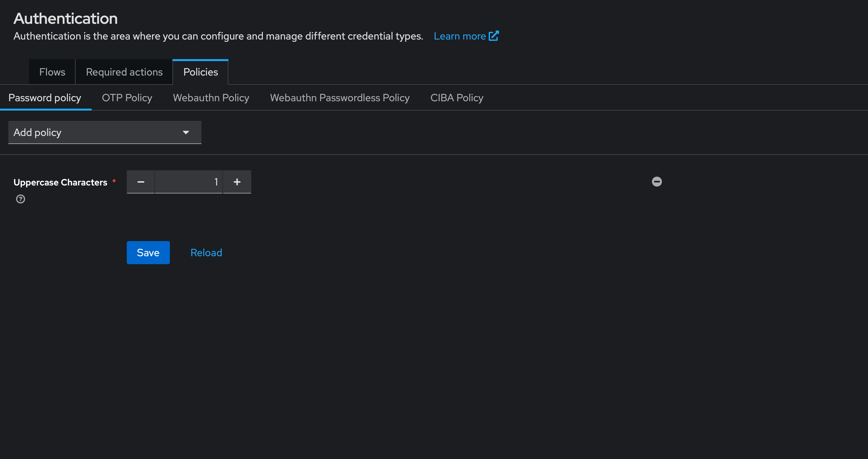Open the Add policy dropdown
The width and height of the screenshot is (868, 459).
tap(105, 132)
